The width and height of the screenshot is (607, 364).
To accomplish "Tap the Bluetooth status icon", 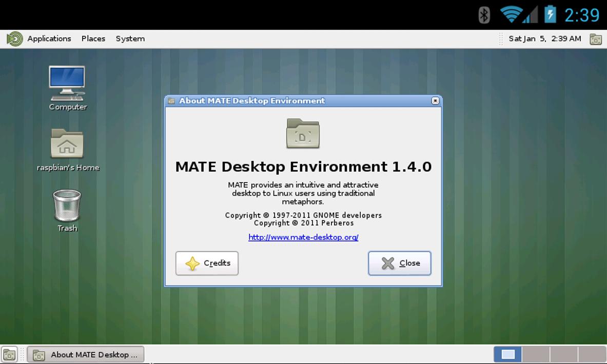I will click(484, 15).
